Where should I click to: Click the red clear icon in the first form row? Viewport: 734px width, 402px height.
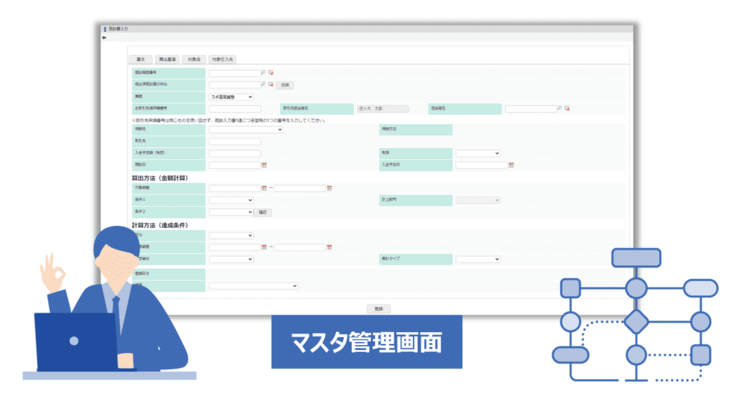[x=270, y=73]
